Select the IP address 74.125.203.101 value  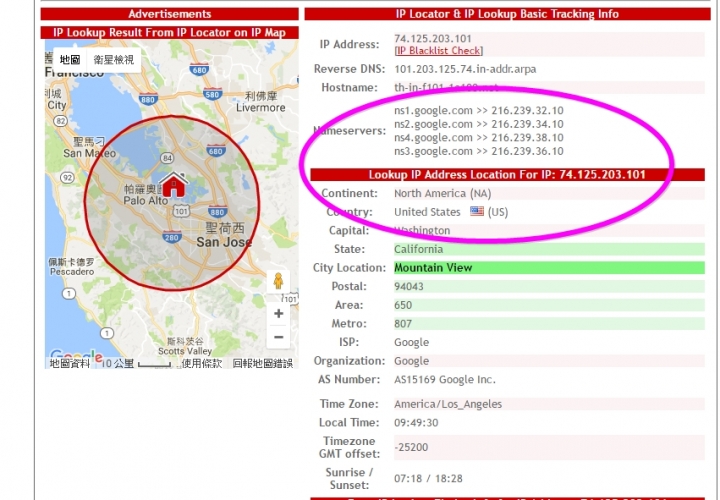click(x=433, y=39)
